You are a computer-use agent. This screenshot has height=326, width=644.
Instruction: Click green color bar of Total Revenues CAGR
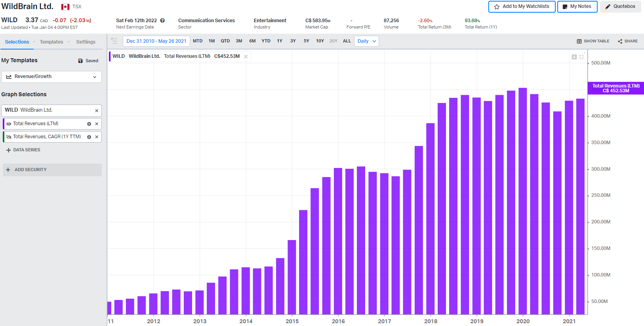click(4, 137)
